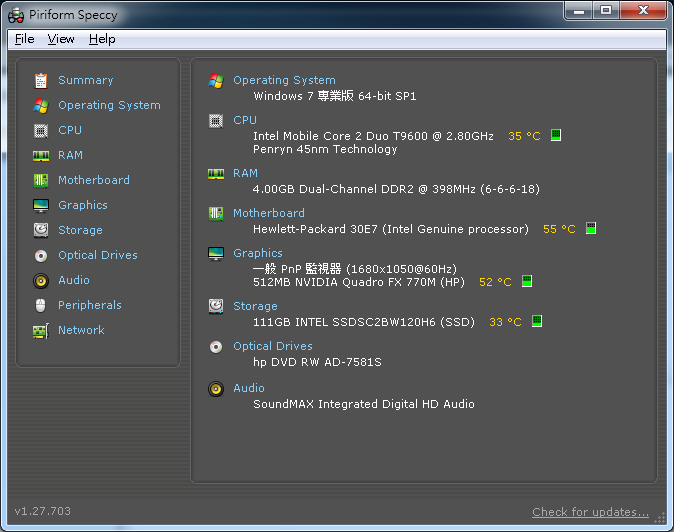Click the Graphics monitor icon in summary panel

tap(216, 254)
